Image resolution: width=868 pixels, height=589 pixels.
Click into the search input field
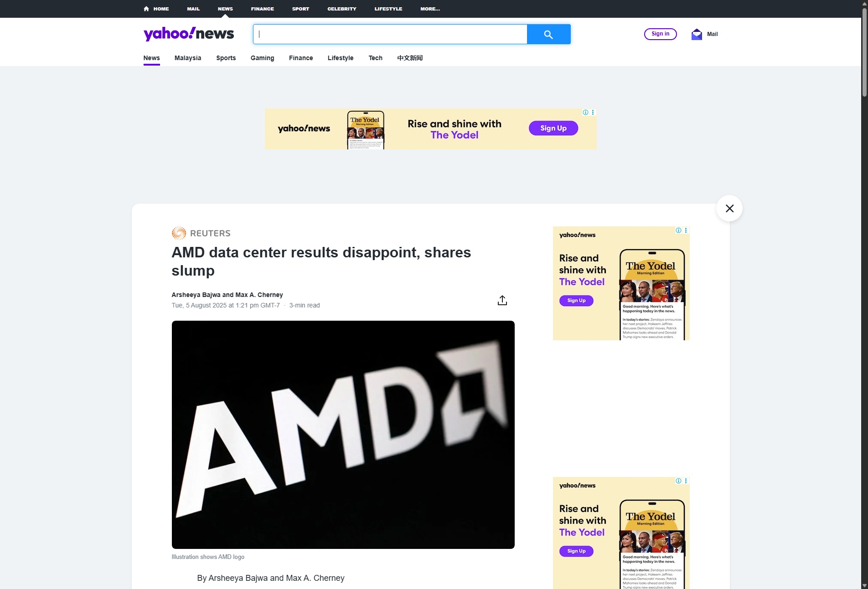(390, 34)
